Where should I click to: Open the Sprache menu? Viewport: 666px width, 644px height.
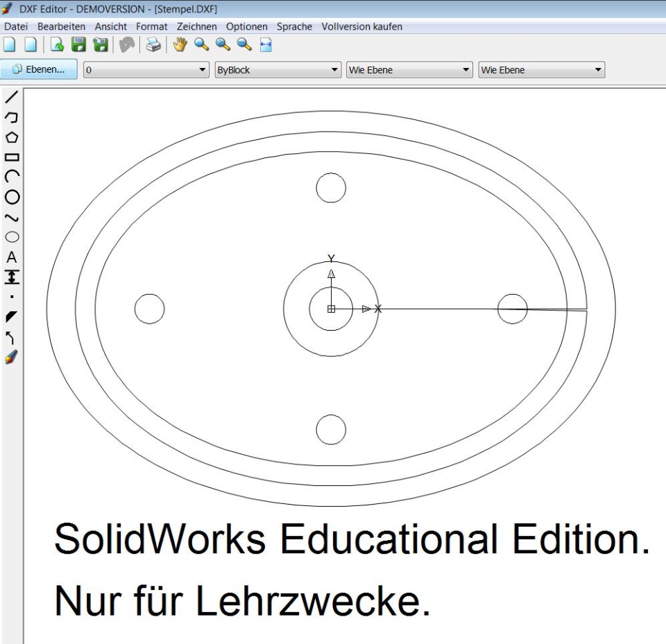tap(294, 26)
